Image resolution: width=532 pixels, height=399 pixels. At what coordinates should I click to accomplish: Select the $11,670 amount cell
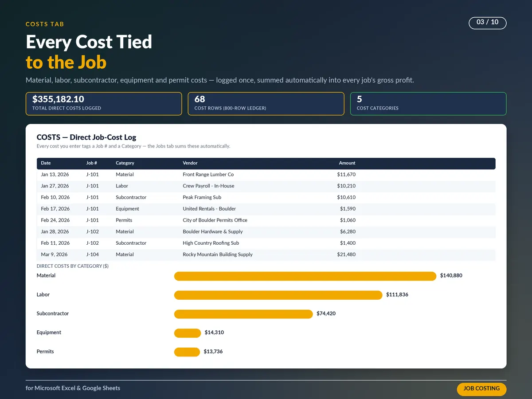[x=346, y=175]
